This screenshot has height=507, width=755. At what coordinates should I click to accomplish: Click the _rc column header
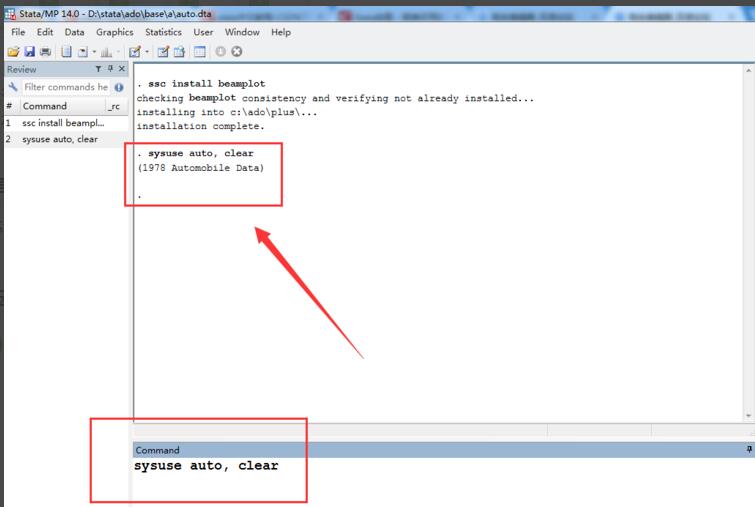click(x=116, y=106)
